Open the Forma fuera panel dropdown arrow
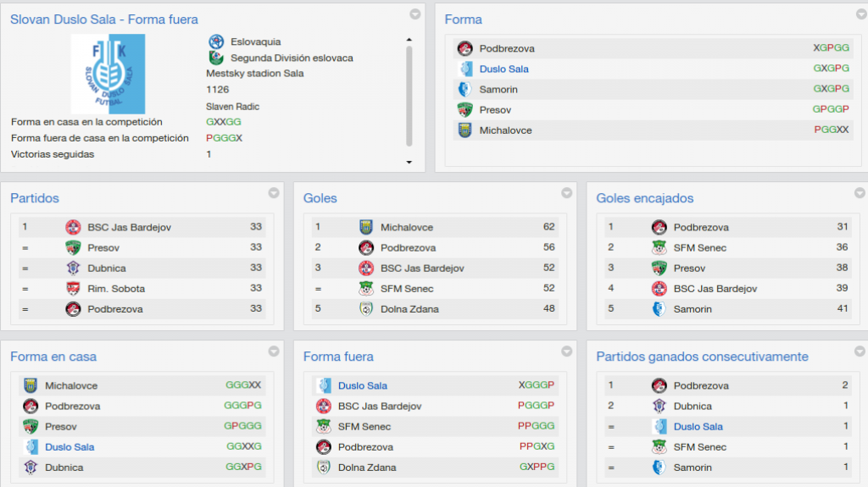Screen dimensions: 868x487 coord(566,351)
